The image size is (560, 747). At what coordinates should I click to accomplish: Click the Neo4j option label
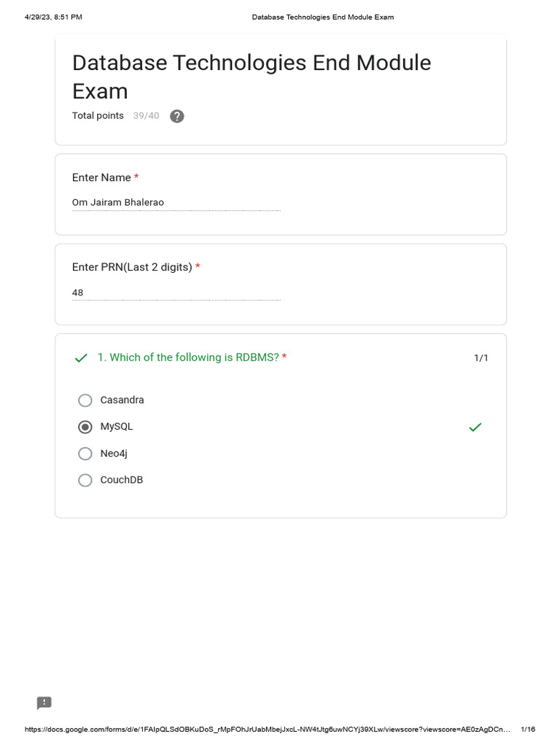(114, 454)
